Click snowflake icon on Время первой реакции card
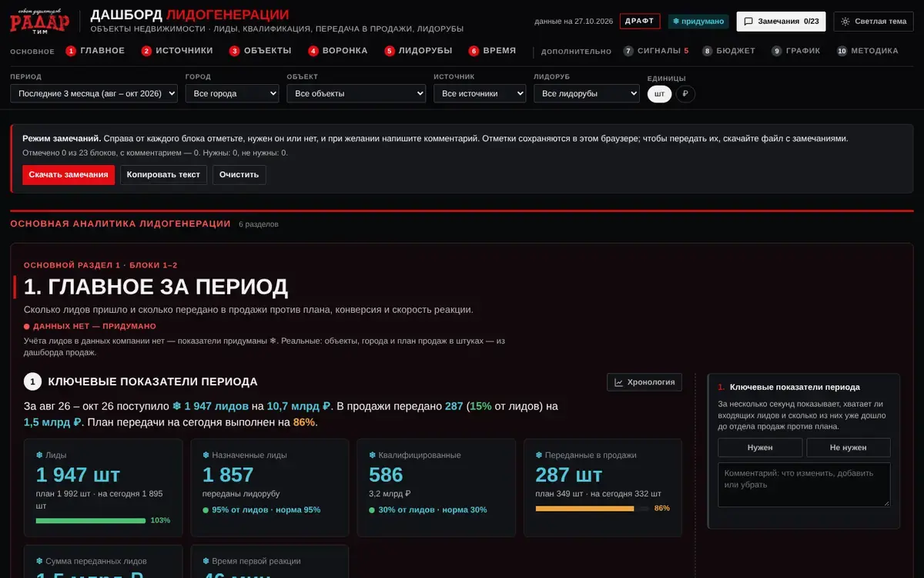The image size is (924, 578). click(x=206, y=562)
